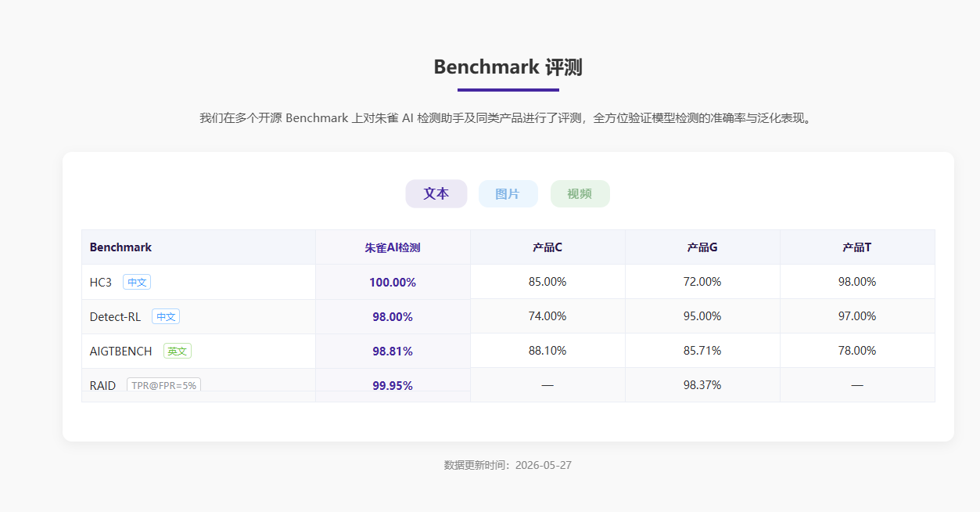Viewport: 980px width, 512px height.
Task: Click the 中文 tag beside HC3
Action: tap(137, 283)
